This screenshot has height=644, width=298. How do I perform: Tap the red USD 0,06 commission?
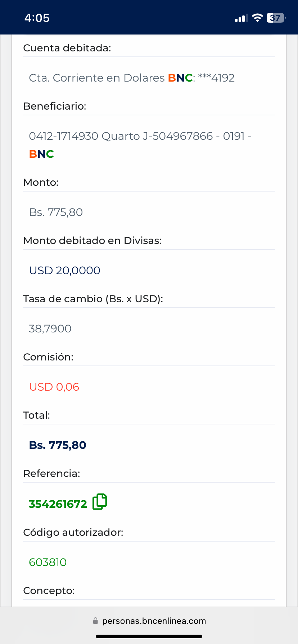54,387
